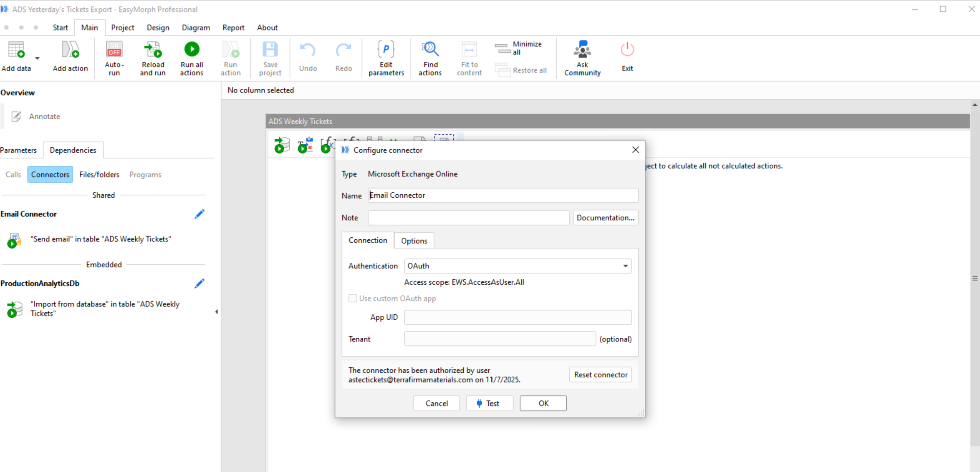The width and height of the screenshot is (980, 472).
Task: Expand the Add data dropdown arrow
Action: pyautogui.click(x=37, y=58)
